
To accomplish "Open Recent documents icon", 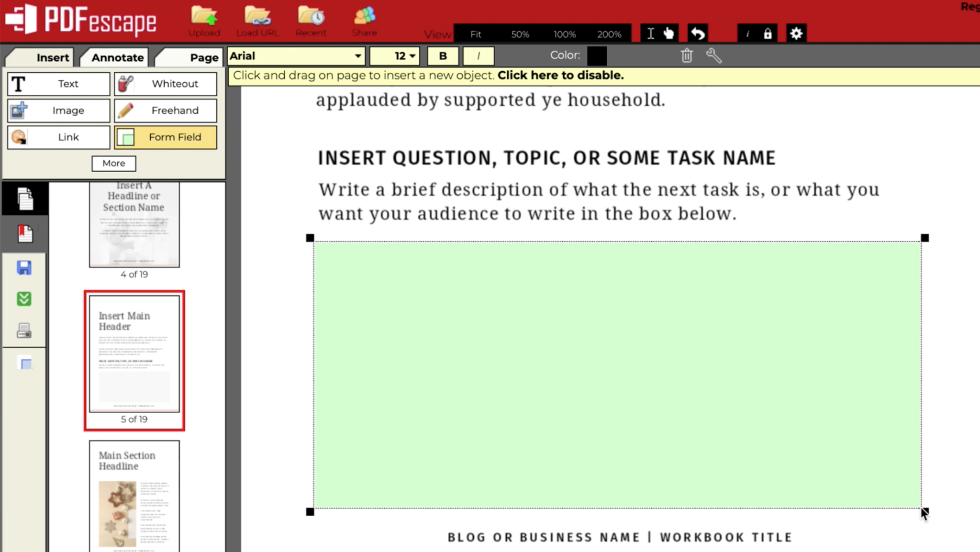I will (311, 17).
